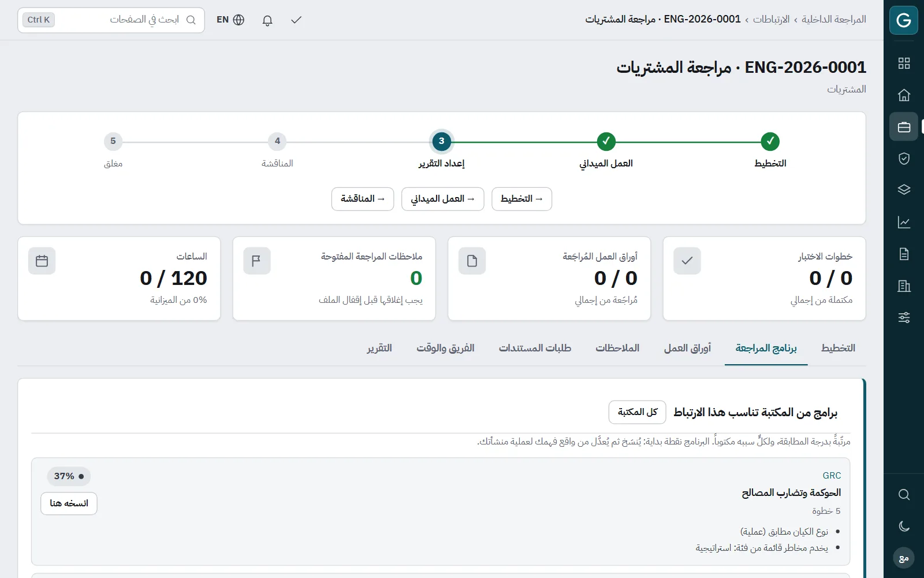924x578 pixels.
Task: Click the checkmark icon in top bar
Action: click(x=296, y=20)
